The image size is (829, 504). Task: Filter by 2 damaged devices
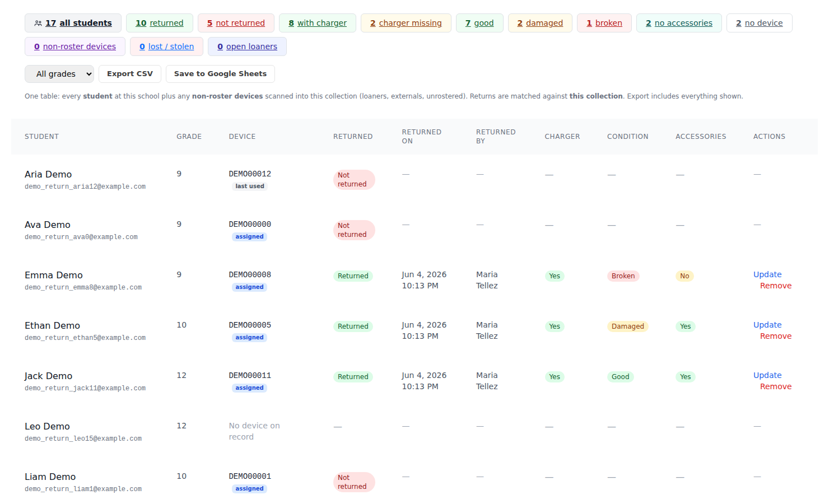pyautogui.click(x=540, y=23)
